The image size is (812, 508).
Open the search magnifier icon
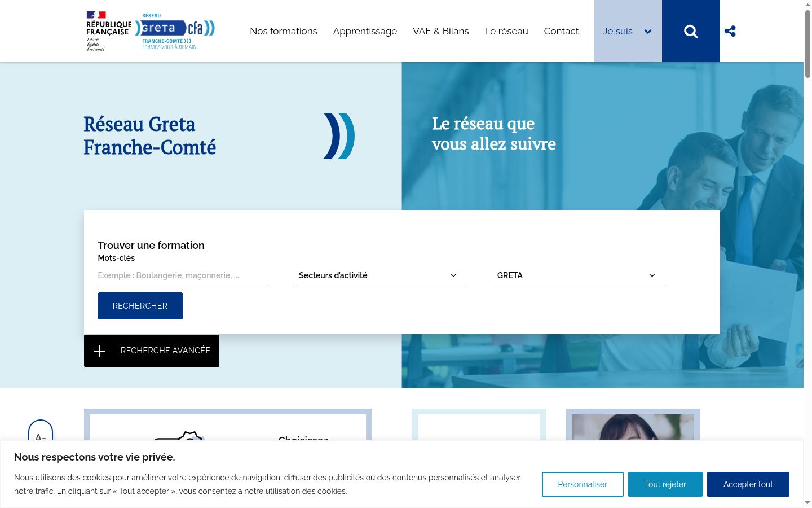point(691,31)
